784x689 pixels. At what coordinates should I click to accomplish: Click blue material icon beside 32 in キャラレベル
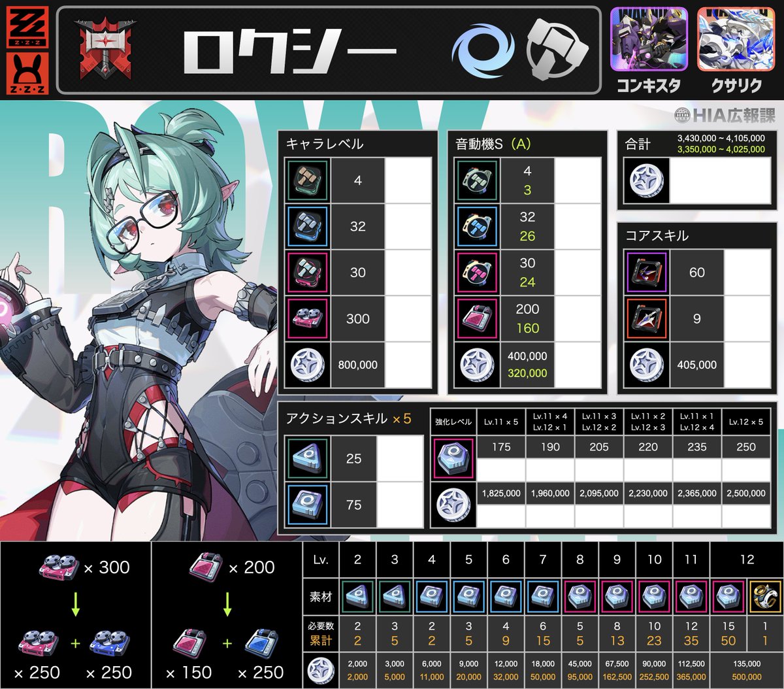point(308,226)
